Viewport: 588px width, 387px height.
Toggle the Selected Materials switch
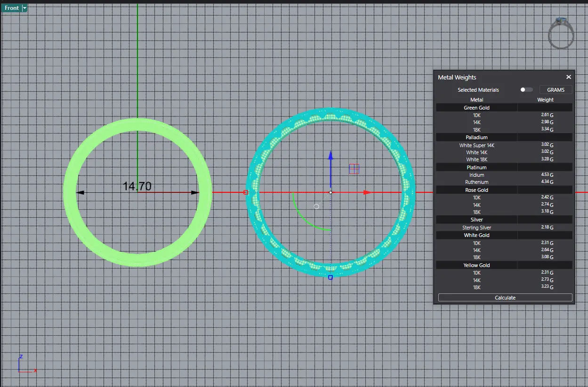[526, 90]
